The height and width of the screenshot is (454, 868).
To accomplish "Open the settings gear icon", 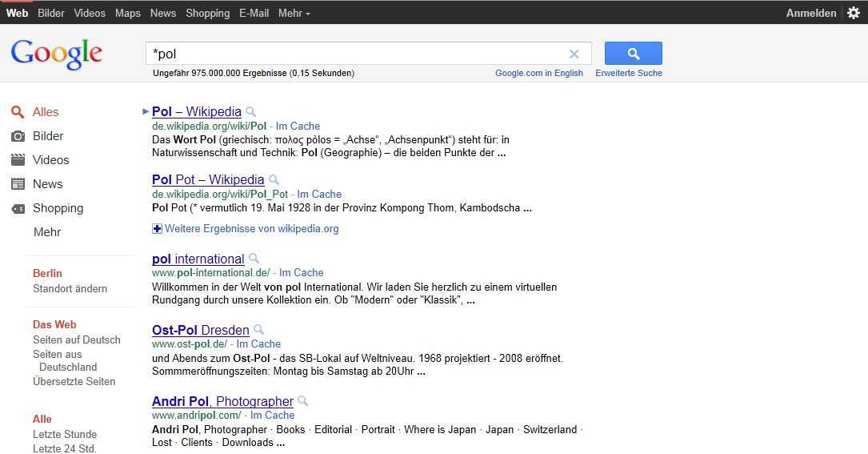I will (x=854, y=13).
